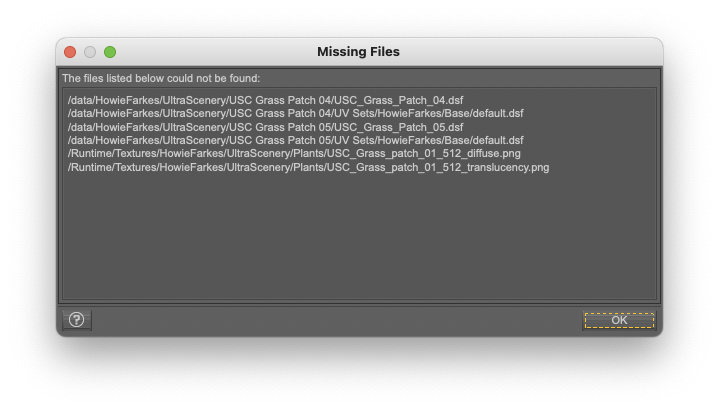719x411 pixels.
Task: Click the Missing Files title text
Action: (x=358, y=52)
